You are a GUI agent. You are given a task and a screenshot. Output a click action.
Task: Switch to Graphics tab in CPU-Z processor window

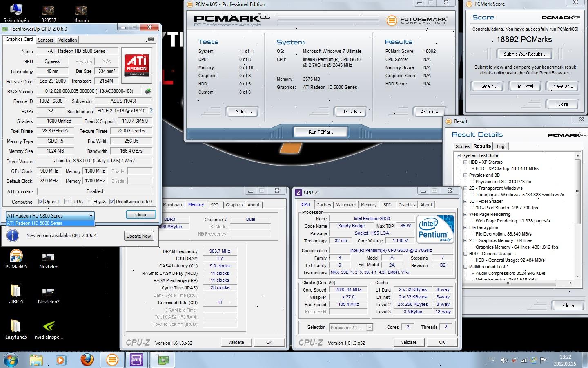(407, 205)
